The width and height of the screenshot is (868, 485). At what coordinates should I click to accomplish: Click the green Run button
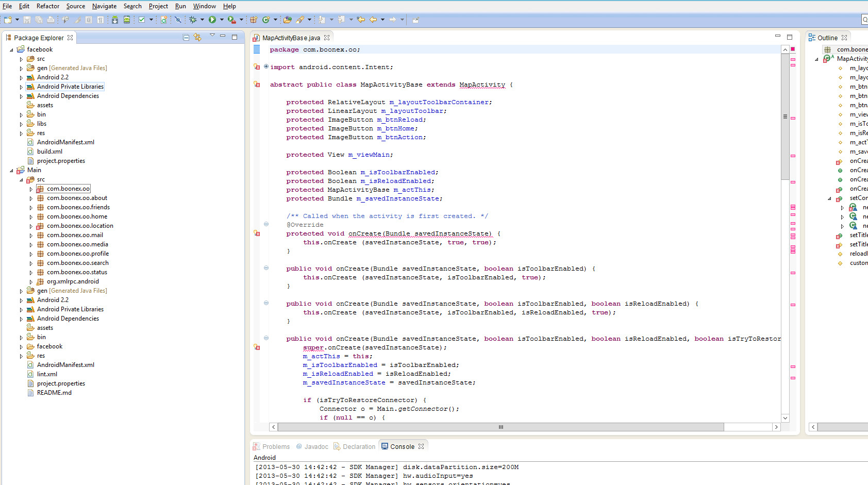(212, 20)
